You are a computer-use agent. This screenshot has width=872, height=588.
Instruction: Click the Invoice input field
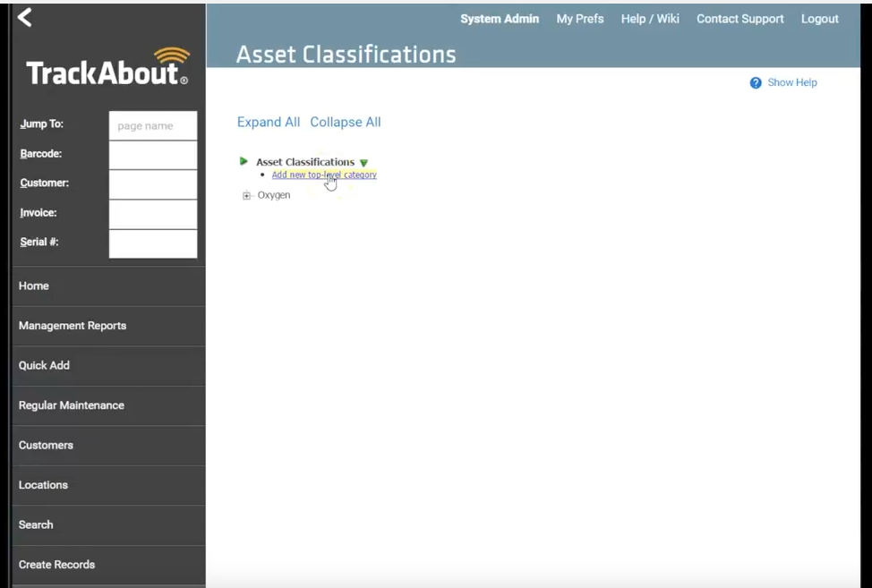point(153,215)
